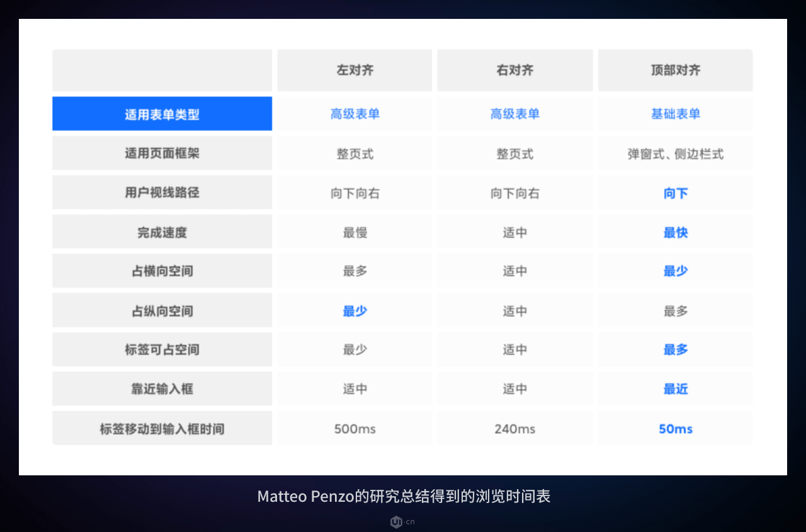This screenshot has width=806, height=532.
Task: Select the 占纵向空间 row label
Action: click(x=162, y=311)
